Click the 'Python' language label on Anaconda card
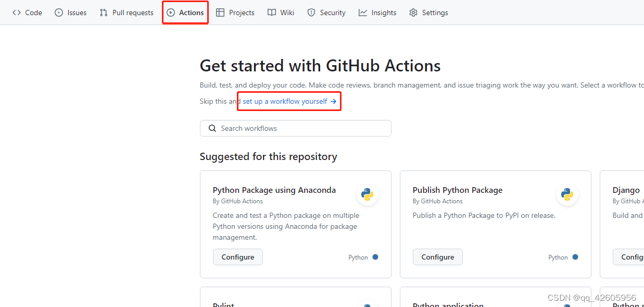This screenshot has width=644, height=307. coord(358,257)
